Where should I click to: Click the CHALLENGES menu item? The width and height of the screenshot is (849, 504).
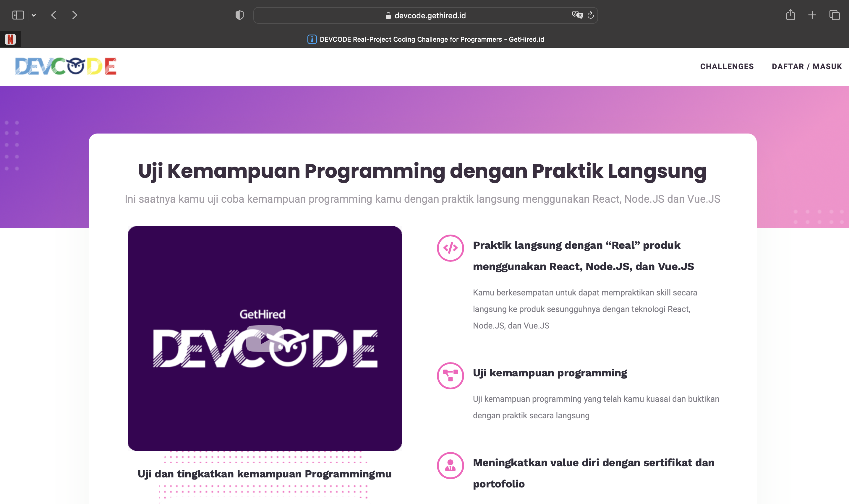[727, 66]
